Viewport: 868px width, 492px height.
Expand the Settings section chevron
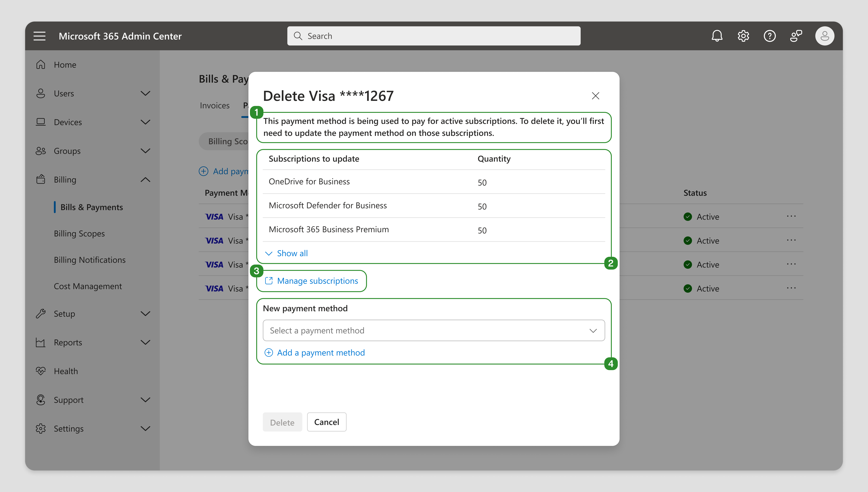tap(145, 428)
